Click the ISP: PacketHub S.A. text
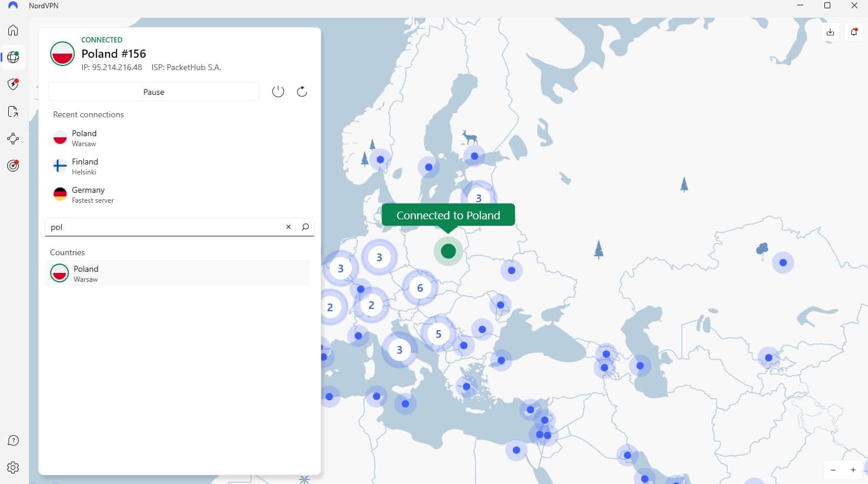This screenshot has height=484, width=868. pyautogui.click(x=186, y=67)
